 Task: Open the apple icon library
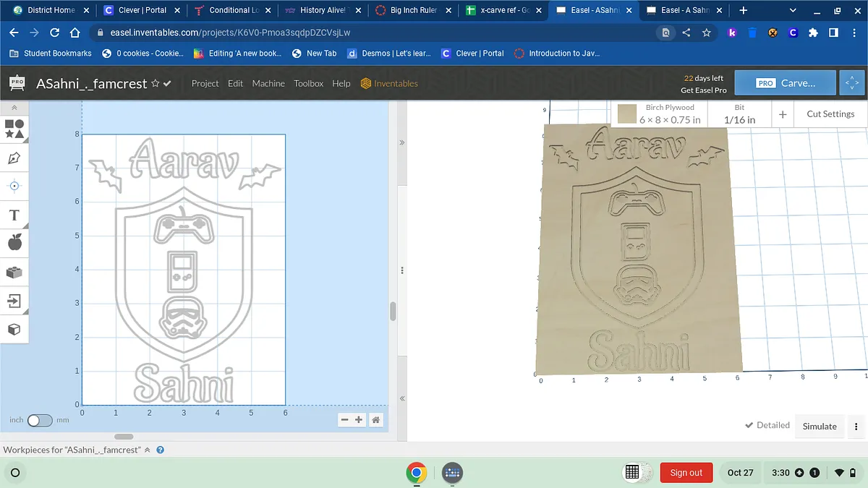coord(14,243)
